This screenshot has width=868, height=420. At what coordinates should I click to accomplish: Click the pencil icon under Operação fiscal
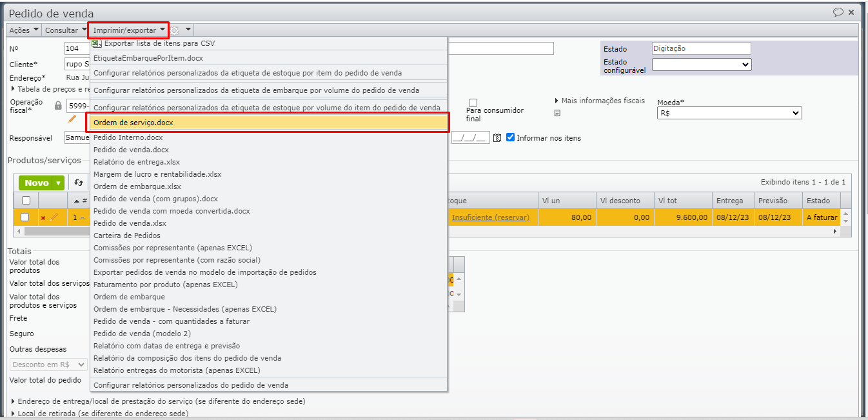point(72,119)
